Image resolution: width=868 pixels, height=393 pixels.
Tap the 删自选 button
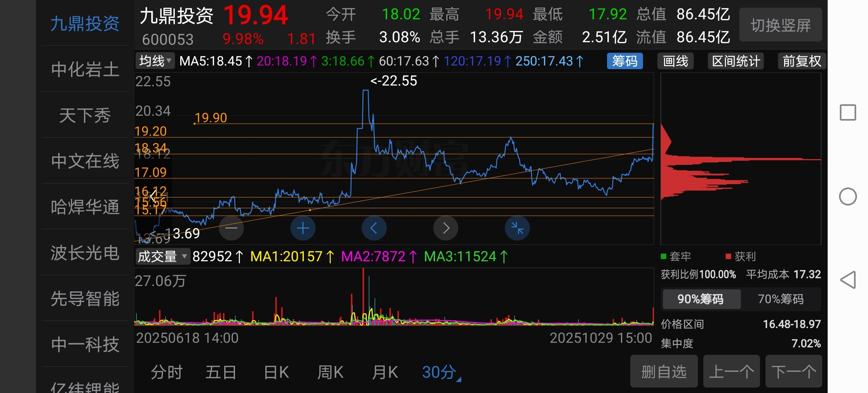664,372
